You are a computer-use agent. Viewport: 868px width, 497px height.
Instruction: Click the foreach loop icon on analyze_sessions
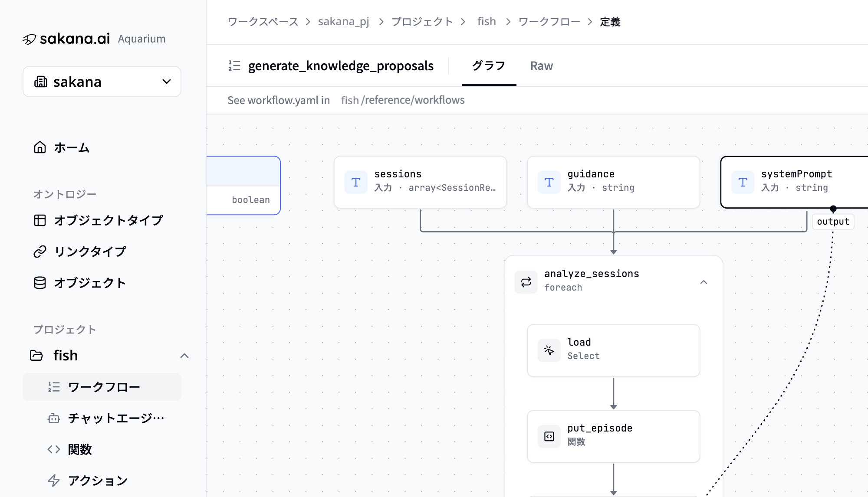[526, 282]
